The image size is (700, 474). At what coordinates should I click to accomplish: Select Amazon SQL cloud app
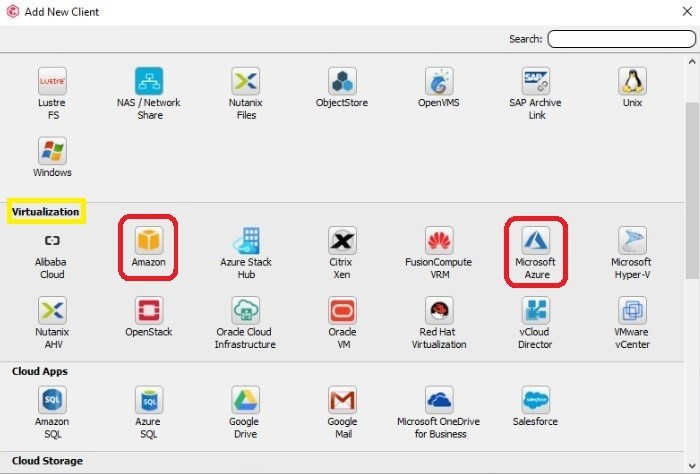point(52,400)
